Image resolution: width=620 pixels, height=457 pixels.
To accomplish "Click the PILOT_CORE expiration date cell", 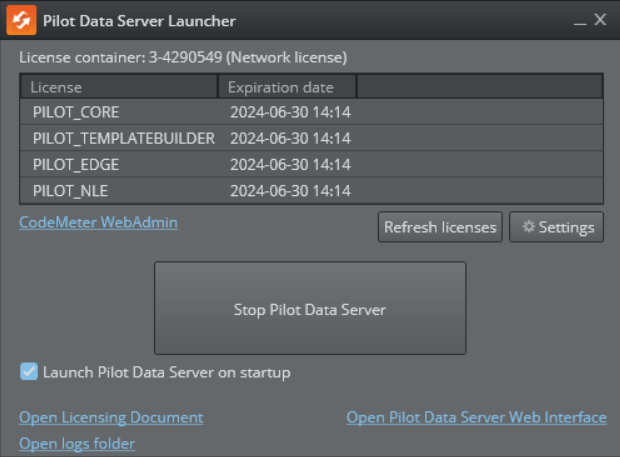I will point(290,112).
